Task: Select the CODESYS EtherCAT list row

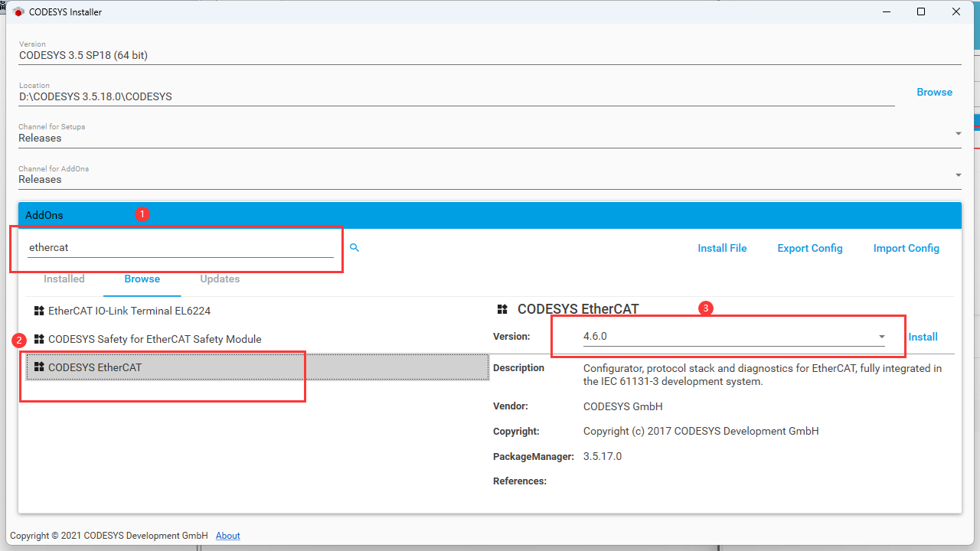Action: (257, 367)
